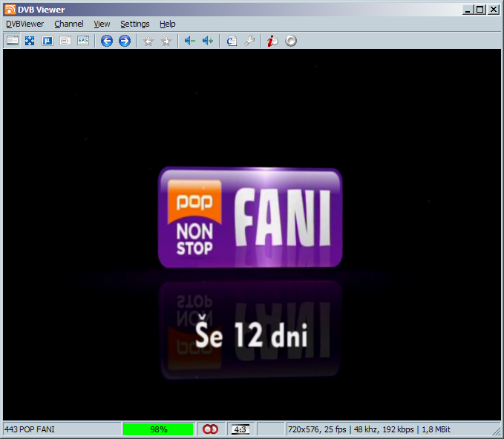Open the Settings menu
This screenshot has height=439, width=504.
134,24
